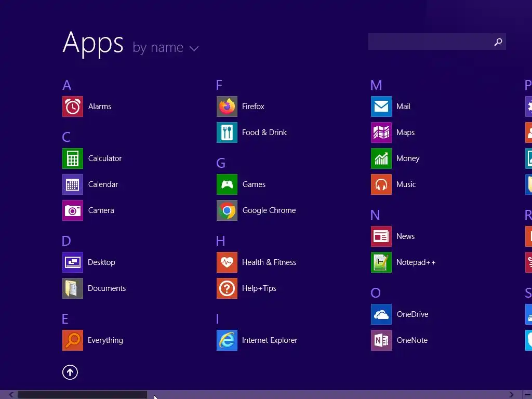Open the Calendar tile icon
532x399 pixels.
point(73,184)
